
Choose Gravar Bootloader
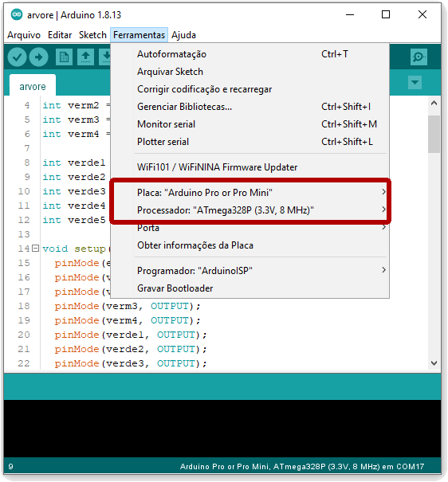[x=250, y=288]
